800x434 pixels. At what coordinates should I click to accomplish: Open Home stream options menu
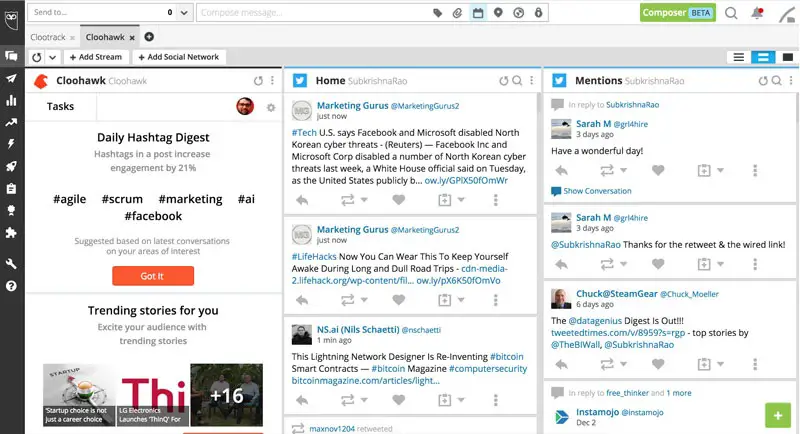(532, 81)
